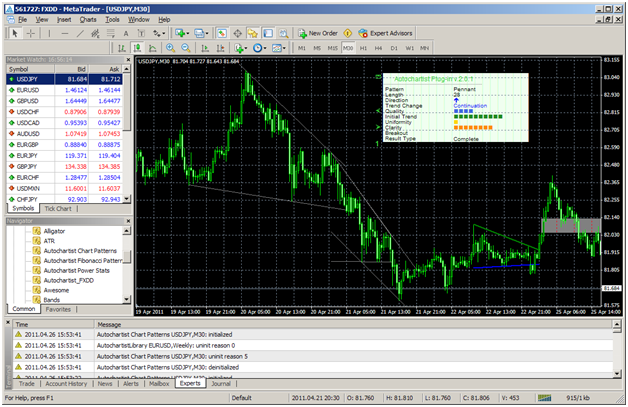Select the W1 timeframe

(x=409, y=48)
